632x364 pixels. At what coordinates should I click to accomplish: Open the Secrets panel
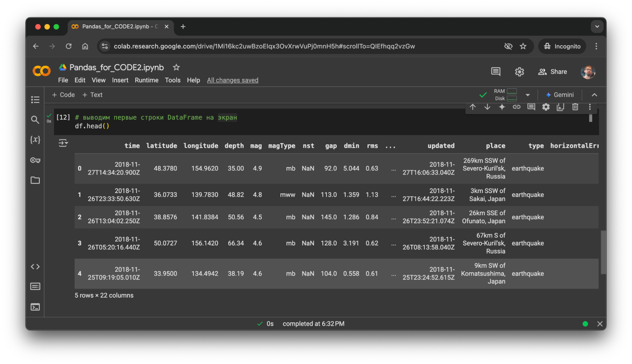point(35,160)
